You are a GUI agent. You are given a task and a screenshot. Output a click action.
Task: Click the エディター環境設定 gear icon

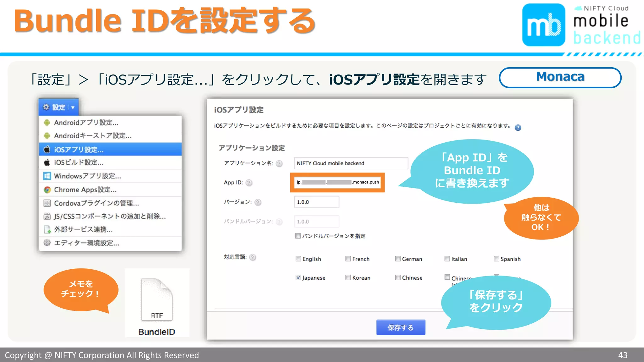(x=47, y=243)
